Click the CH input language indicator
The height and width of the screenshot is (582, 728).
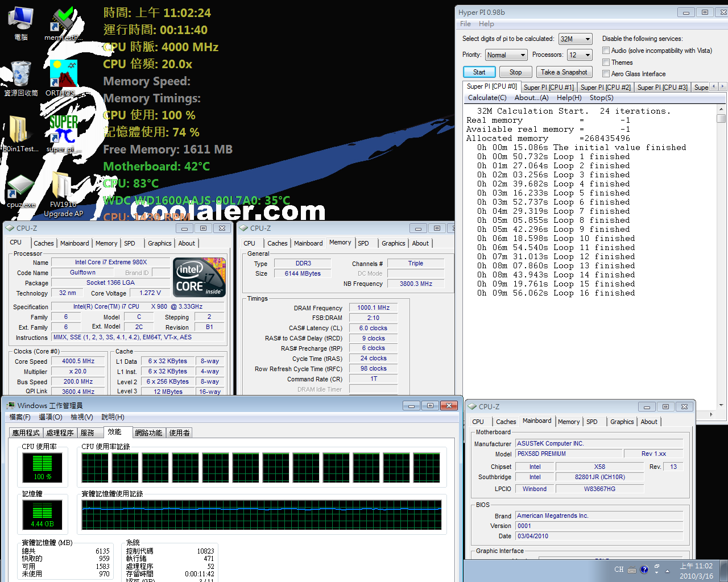click(x=619, y=569)
